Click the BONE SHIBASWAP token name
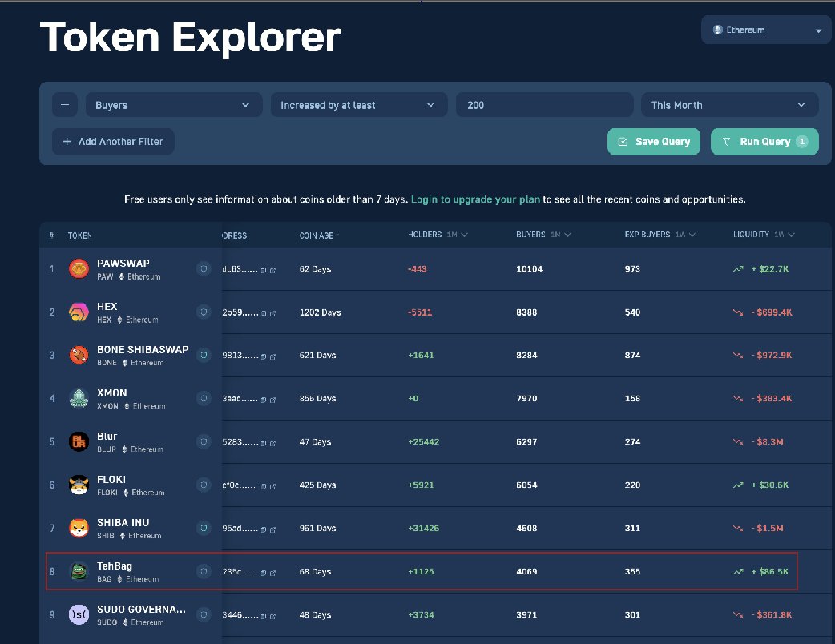This screenshot has height=644, width=835. click(x=143, y=350)
